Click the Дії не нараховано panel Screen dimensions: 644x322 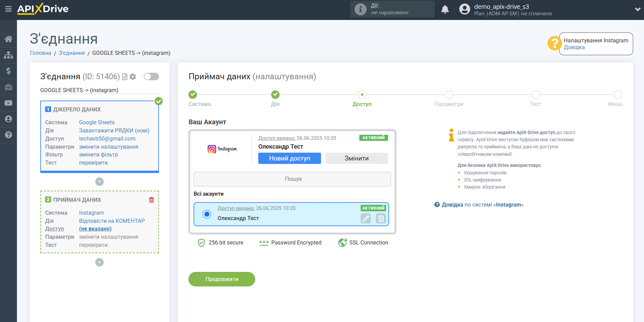point(393,9)
